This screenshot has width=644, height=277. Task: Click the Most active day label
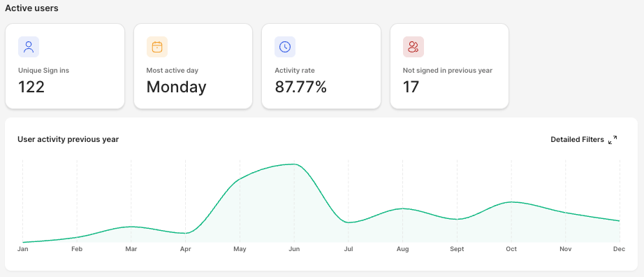point(173,71)
